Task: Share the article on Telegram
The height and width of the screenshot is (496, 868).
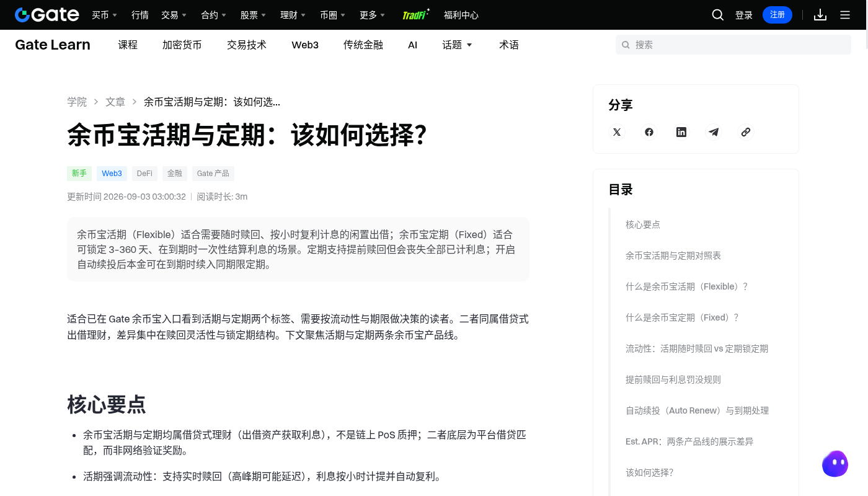Action: pos(714,132)
